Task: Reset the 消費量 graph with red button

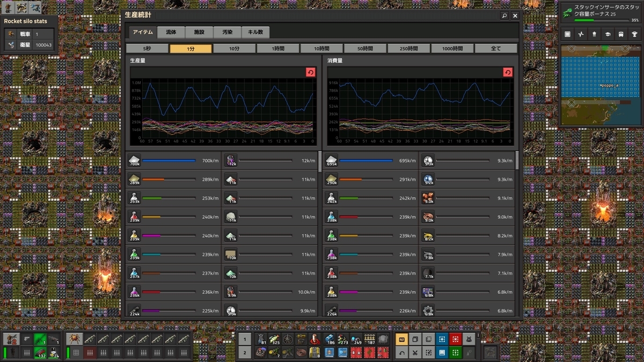Action: pyautogui.click(x=508, y=72)
